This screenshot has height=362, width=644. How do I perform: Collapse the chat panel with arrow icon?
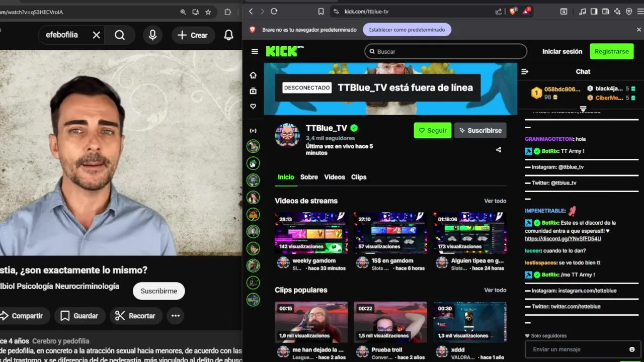[525, 71]
